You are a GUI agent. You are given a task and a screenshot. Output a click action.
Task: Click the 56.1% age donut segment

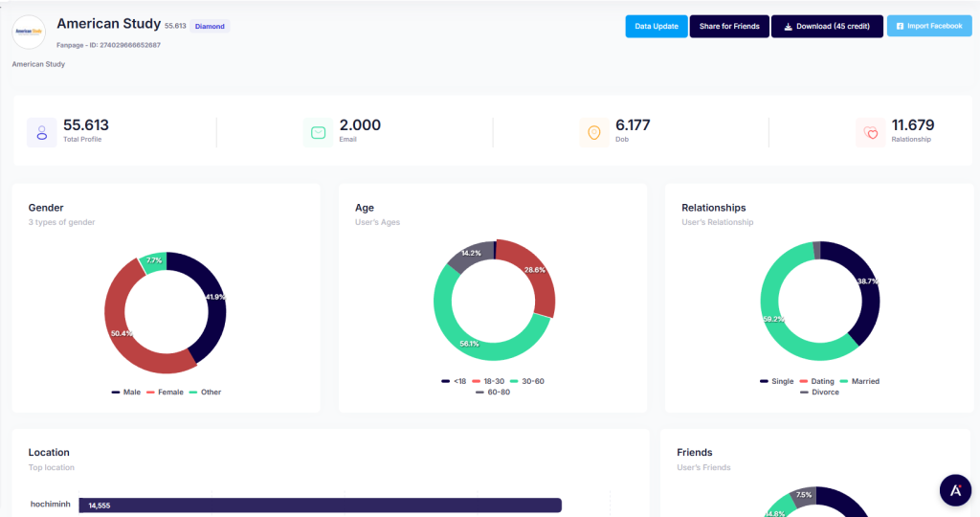[x=469, y=343]
